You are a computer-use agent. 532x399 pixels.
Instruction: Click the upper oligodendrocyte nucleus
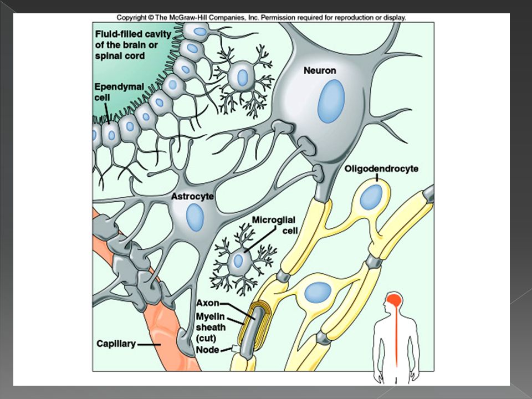pos(371,197)
